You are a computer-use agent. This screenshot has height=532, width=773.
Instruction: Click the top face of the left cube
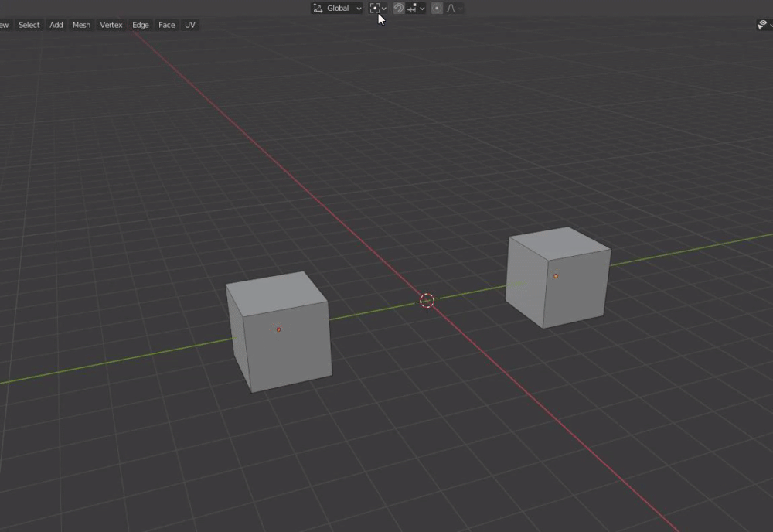276,293
